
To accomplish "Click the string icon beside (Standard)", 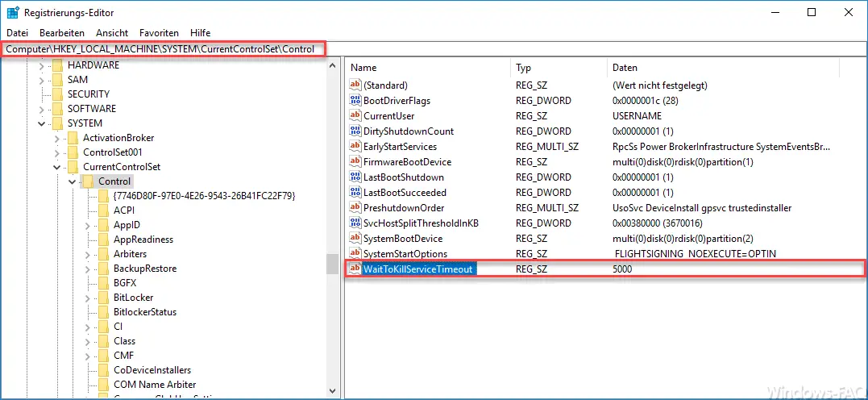I will (355, 85).
